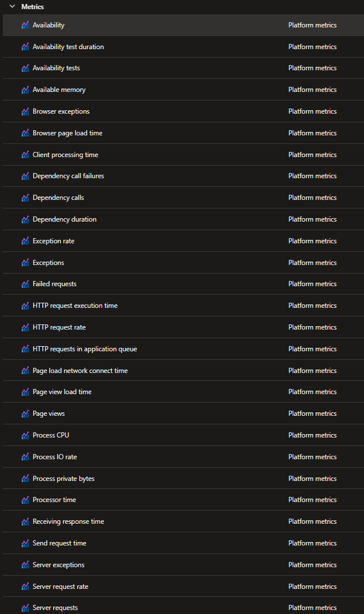The height and width of the screenshot is (614, 364).
Task: Select the Process private bytes metric
Action: coord(63,479)
